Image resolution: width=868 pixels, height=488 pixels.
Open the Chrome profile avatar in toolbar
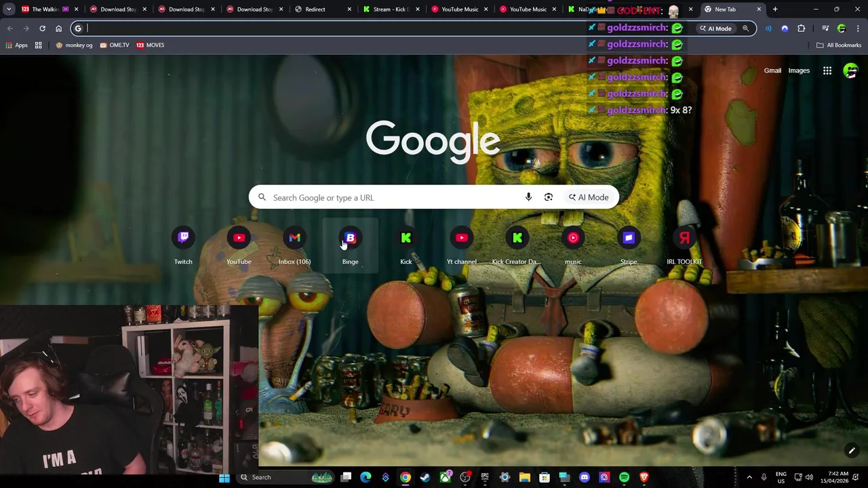coord(842,28)
